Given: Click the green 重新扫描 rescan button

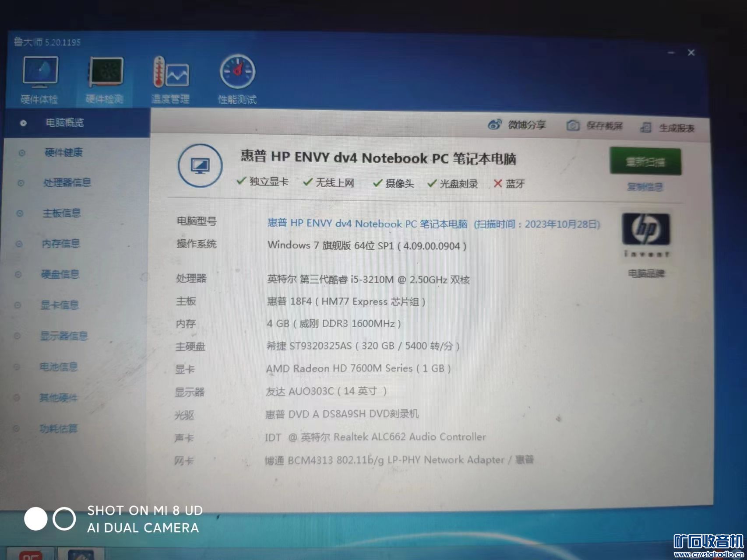Looking at the screenshot, I should click(645, 162).
